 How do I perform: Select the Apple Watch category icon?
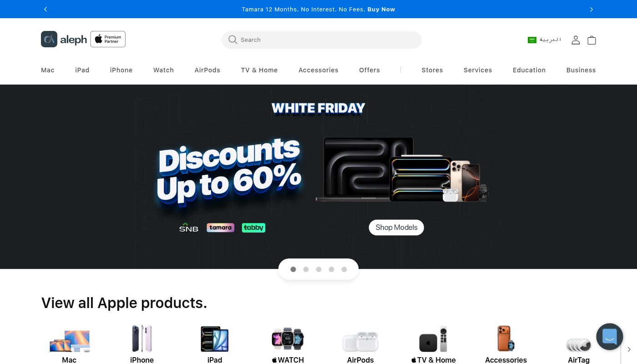pos(288,339)
